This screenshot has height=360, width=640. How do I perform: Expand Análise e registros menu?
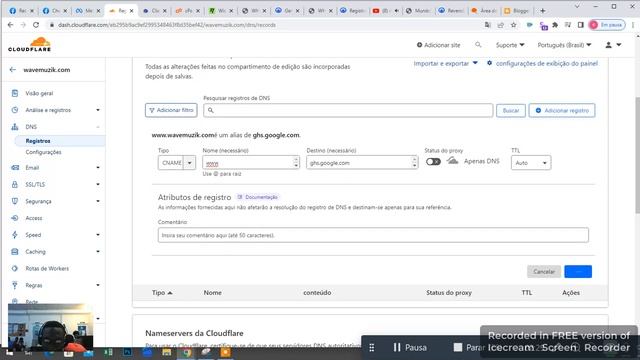click(x=98, y=110)
